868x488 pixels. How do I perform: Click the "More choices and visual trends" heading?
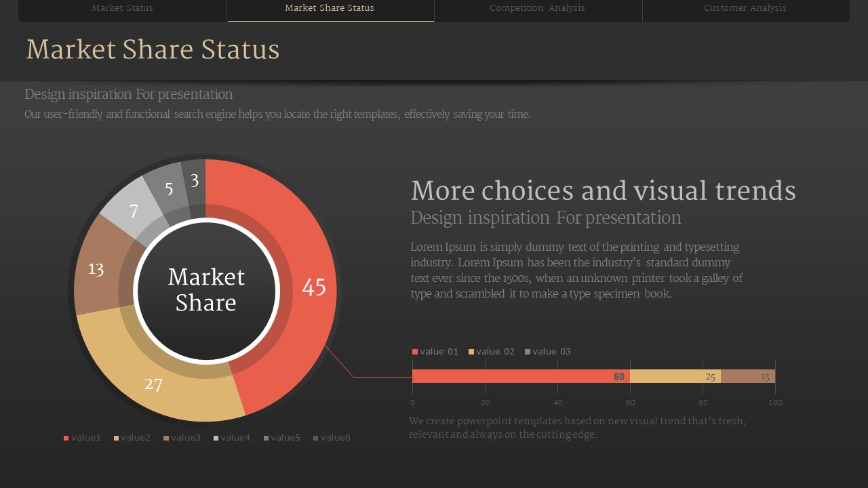point(603,191)
